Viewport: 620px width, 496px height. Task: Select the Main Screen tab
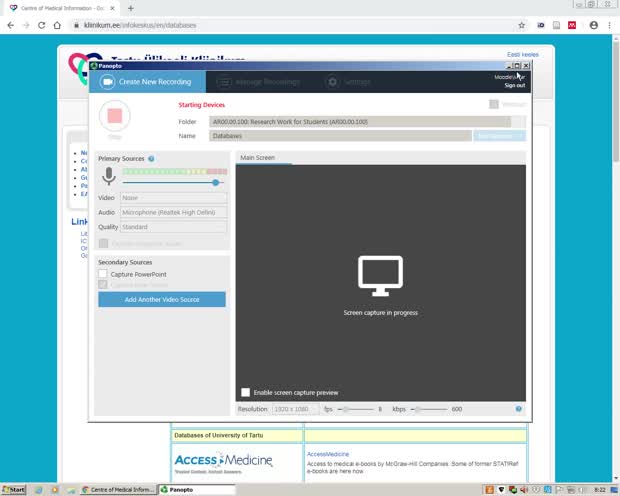[x=258, y=158]
